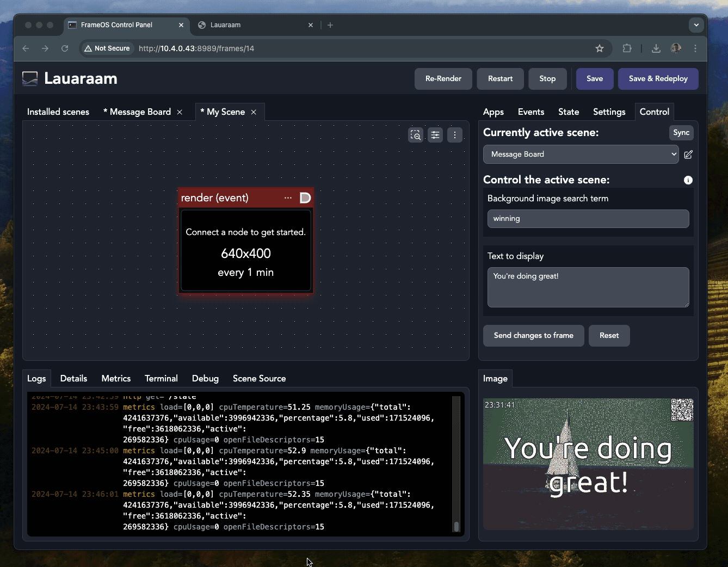Click the Background image search term field
Image resolution: width=728 pixels, height=567 pixels.
[588, 219]
